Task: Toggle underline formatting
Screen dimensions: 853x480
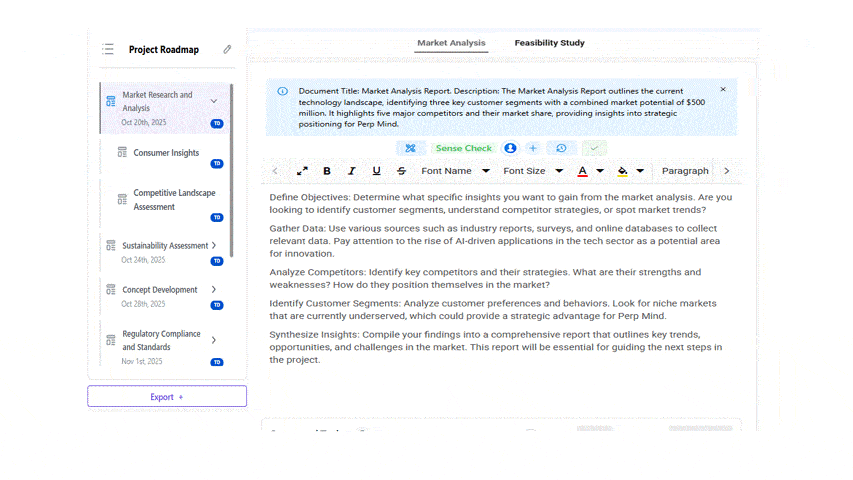Action: tap(377, 171)
